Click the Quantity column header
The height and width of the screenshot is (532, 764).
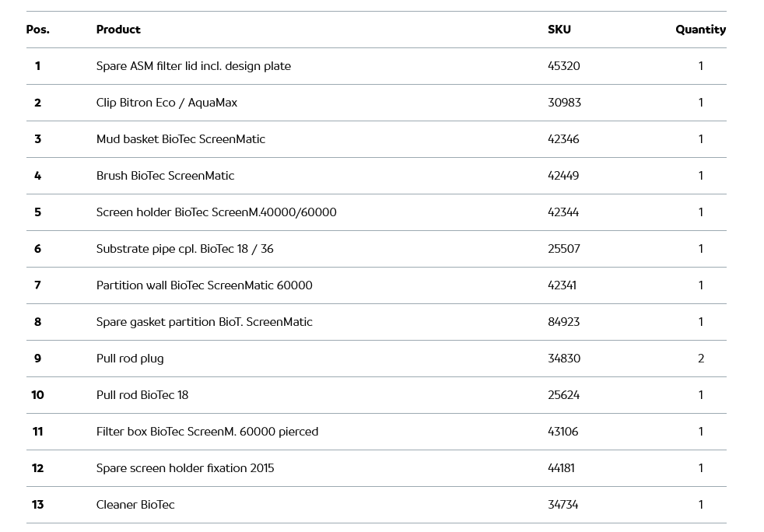pos(700,30)
